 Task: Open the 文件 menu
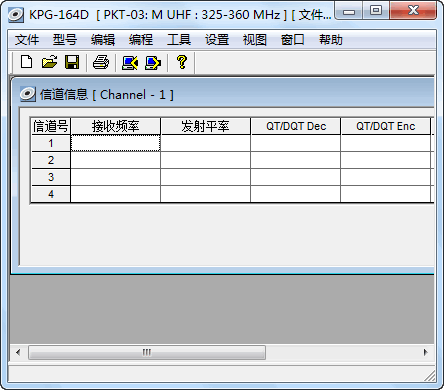click(27, 40)
